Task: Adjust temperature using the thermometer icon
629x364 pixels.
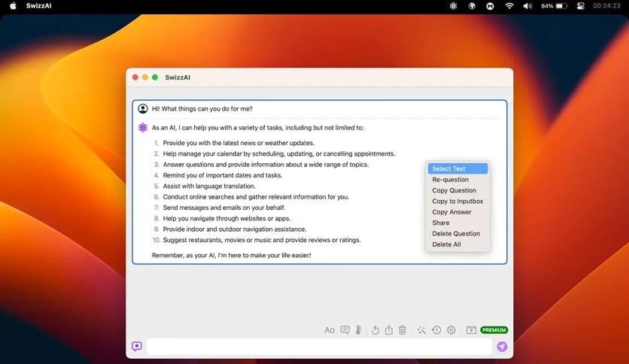Action: (x=358, y=330)
